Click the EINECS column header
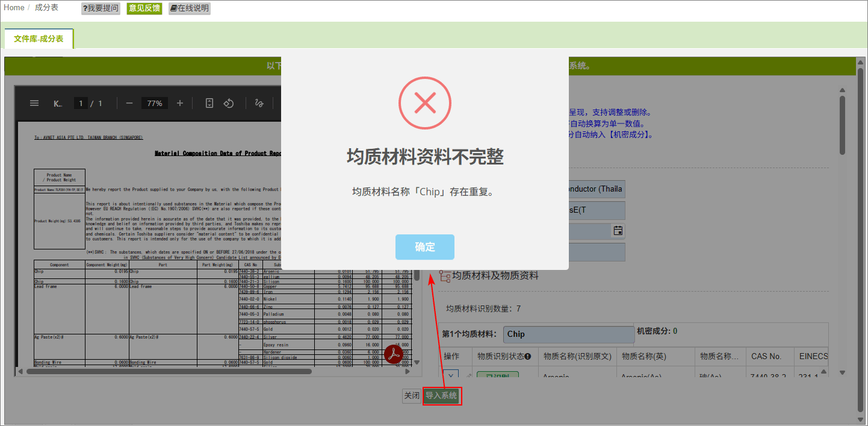The height and width of the screenshot is (426, 868). [x=811, y=357]
